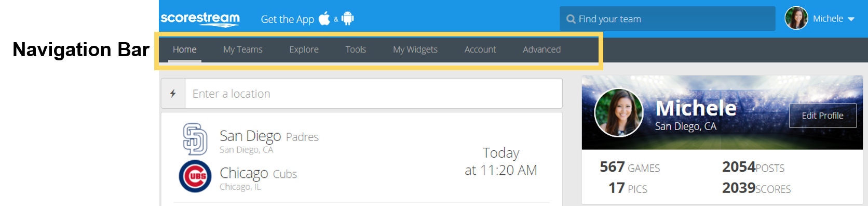Focus the Find your team search box

pyautogui.click(x=668, y=19)
